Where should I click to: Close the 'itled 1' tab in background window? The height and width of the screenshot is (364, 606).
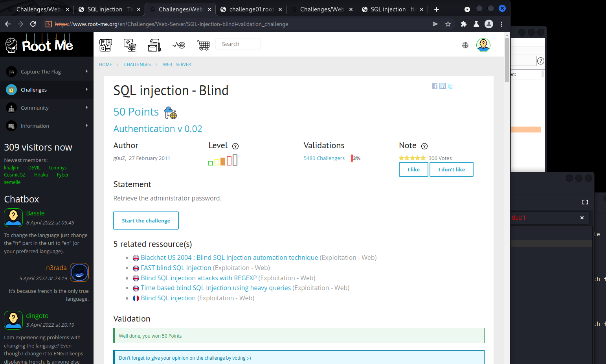point(582,218)
